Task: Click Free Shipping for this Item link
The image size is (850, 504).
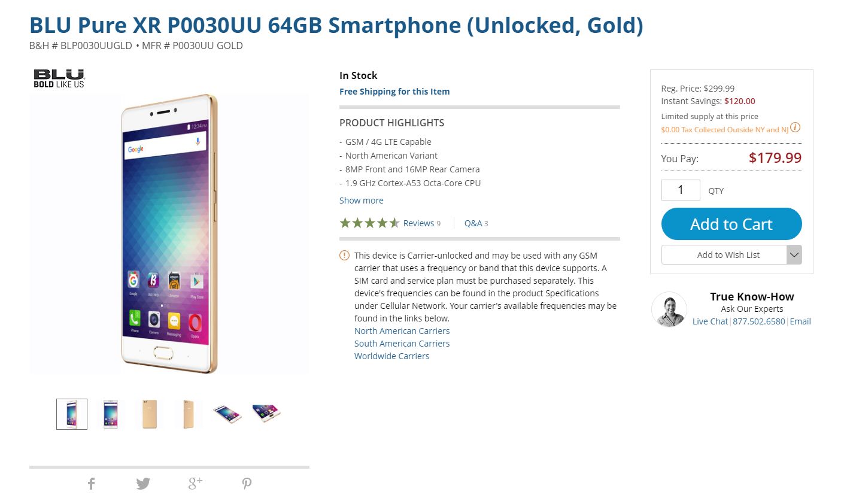Action: [x=394, y=92]
